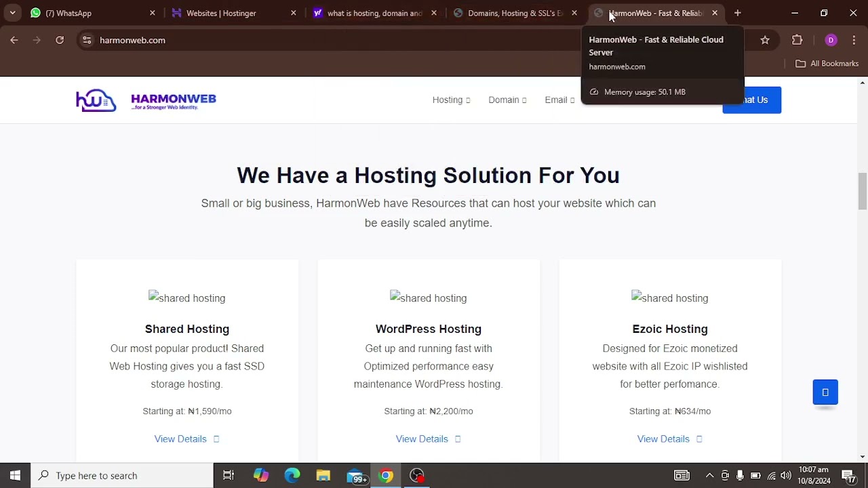Open Chrome three-dot menu
Viewport: 868px width, 488px height.
[x=854, y=40]
